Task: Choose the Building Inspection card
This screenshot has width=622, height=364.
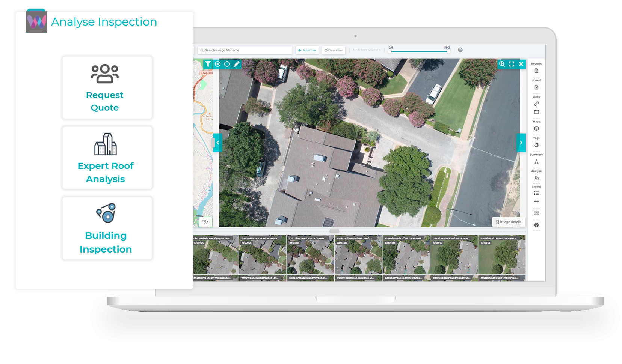Action: point(107,228)
